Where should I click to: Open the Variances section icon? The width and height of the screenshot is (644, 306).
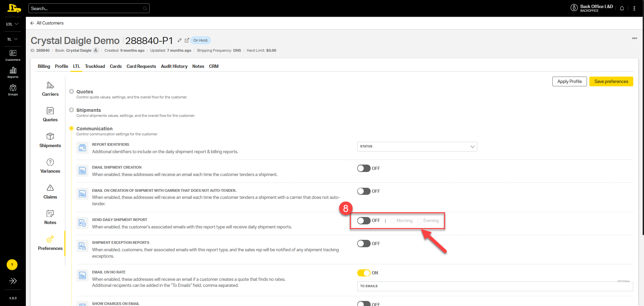[50, 162]
